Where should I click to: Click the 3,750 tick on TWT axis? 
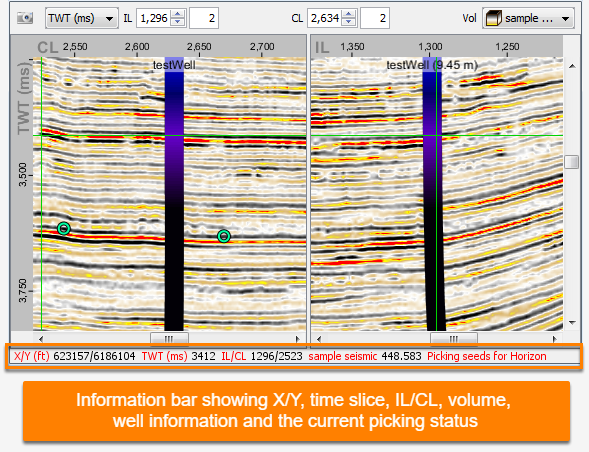(23, 290)
